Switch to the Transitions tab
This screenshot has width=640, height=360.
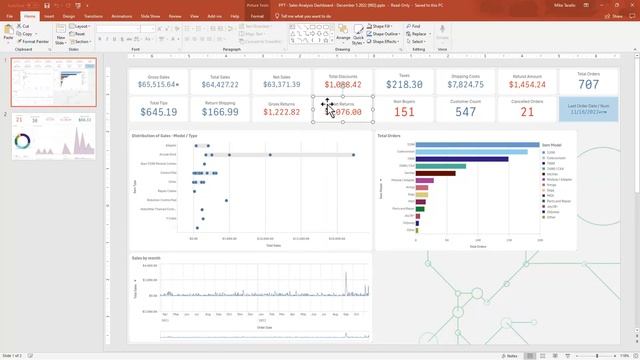pos(93,16)
